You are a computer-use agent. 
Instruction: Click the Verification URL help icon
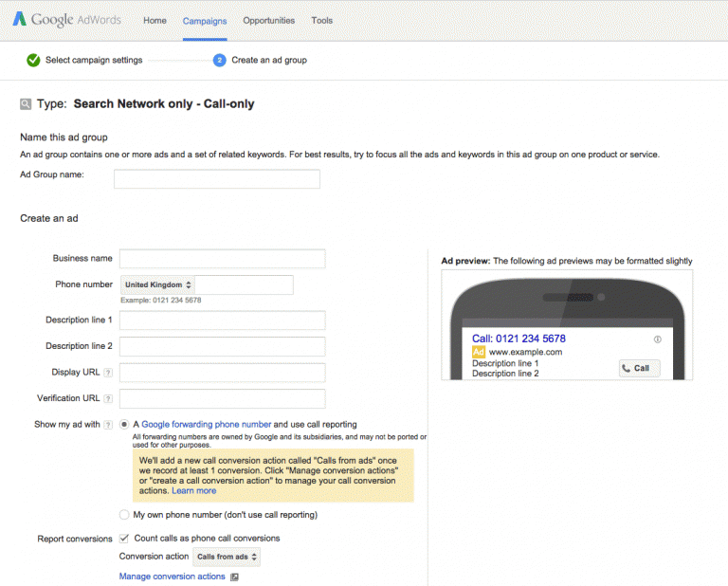coord(108,398)
